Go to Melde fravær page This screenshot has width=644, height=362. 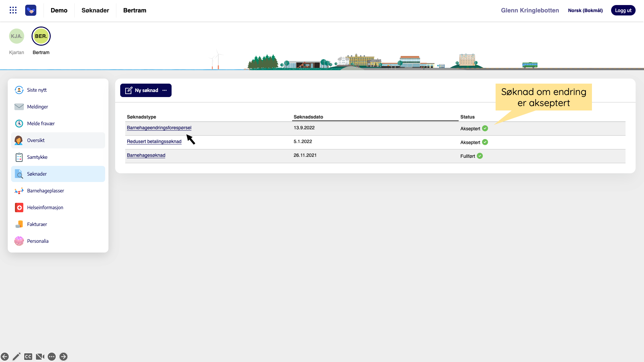point(41,124)
